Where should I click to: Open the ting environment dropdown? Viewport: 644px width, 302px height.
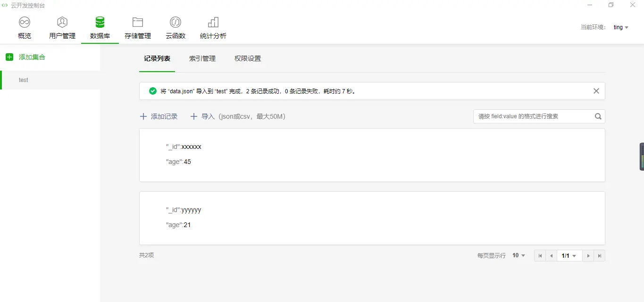pos(620,27)
